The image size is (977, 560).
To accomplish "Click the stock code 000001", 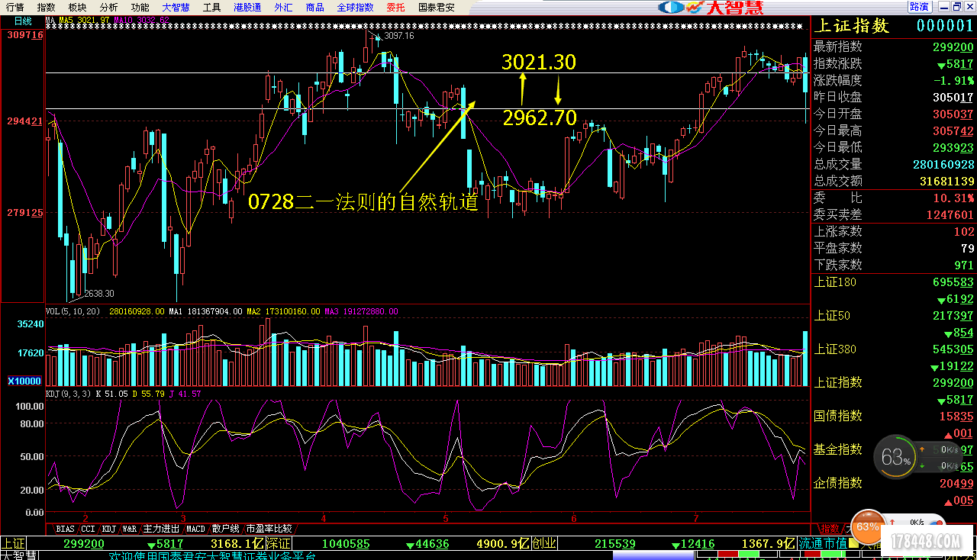I will coord(945,25).
